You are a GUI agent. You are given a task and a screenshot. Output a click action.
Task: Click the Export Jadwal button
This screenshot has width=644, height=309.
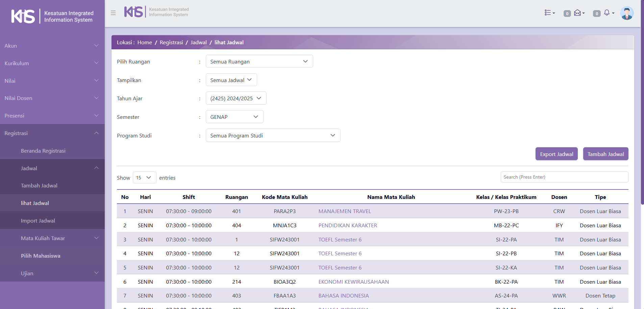pos(556,154)
